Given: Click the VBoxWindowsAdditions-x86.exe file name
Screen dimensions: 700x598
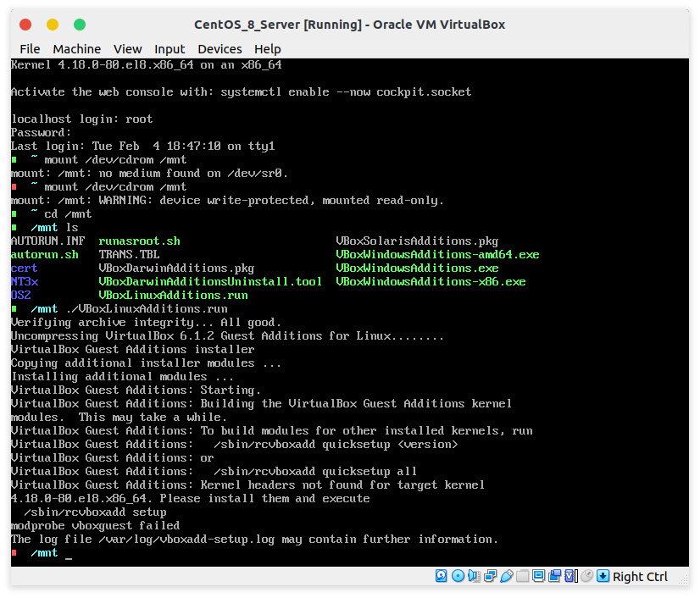Looking at the screenshot, I should point(431,281).
